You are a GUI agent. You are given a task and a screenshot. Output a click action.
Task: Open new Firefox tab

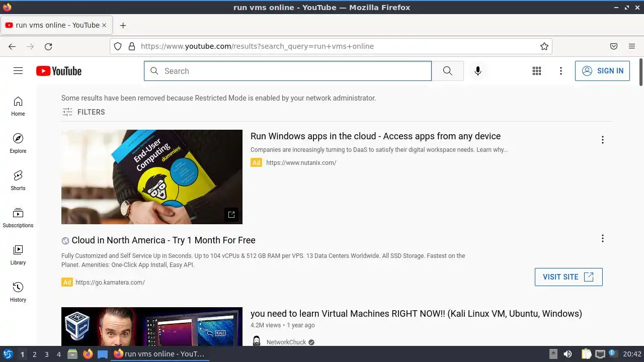click(123, 25)
